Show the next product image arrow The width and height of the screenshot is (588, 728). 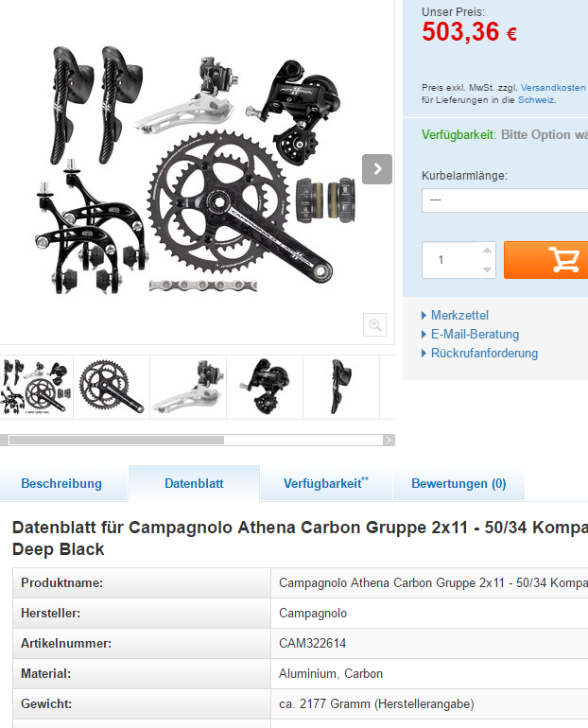tap(377, 169)
